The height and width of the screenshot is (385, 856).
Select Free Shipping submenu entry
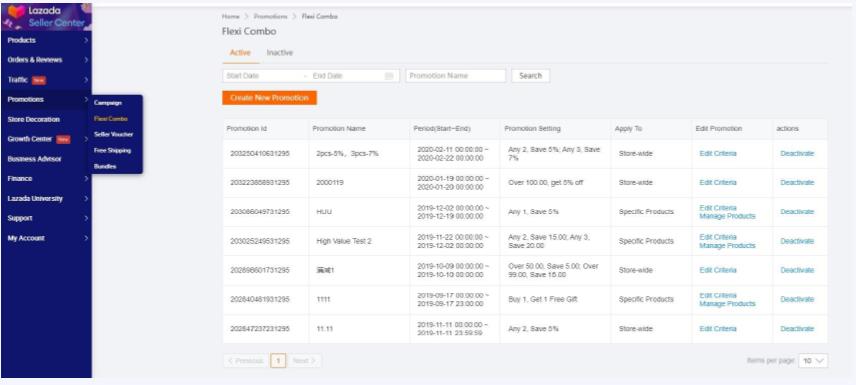(112, 150)
